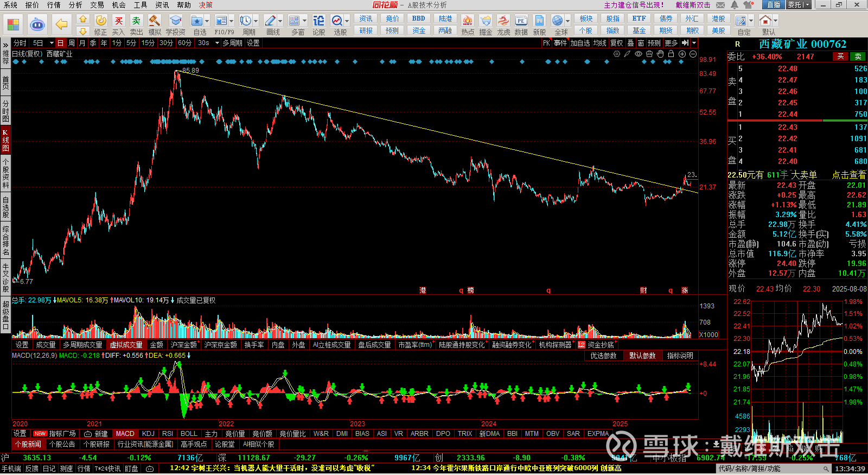Screen dimensions: 868x475
Task: Zoom out chart with minus circle
Action: tap(693, 54)
